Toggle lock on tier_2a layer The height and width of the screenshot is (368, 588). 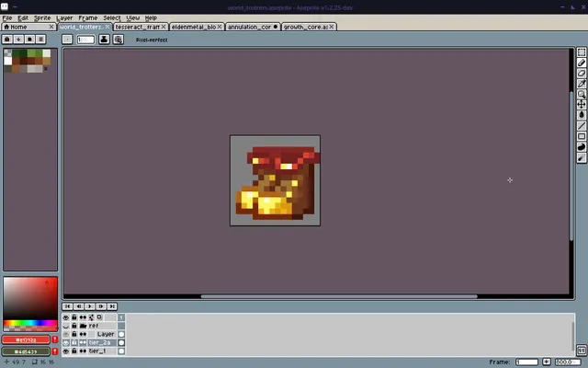click(x=74, y=343)
